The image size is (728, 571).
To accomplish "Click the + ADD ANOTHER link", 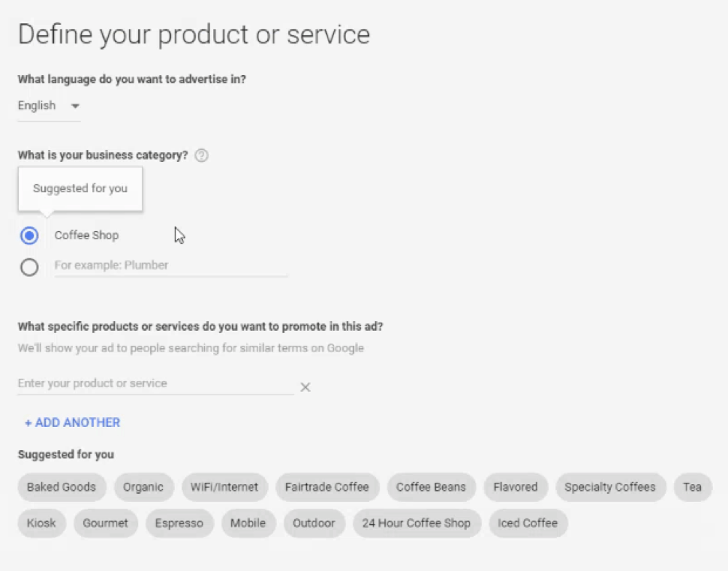I will click(x=72, y=422).
